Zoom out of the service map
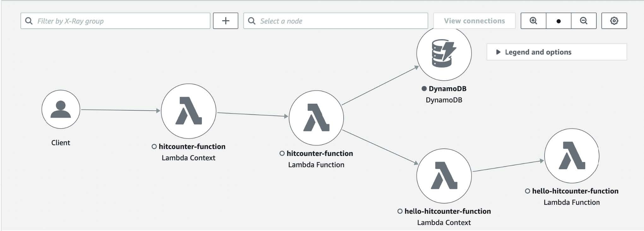The image size is (644, 231). [x=583, y=21]
